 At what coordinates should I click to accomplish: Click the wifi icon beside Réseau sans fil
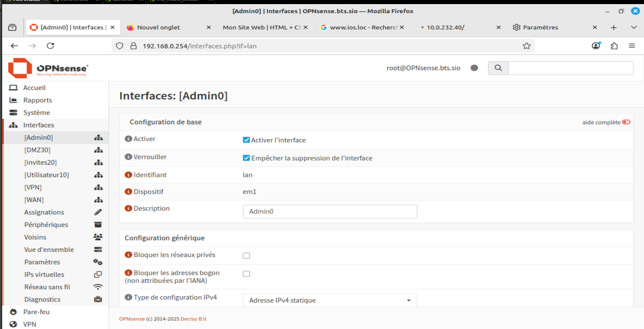point(98,287)
